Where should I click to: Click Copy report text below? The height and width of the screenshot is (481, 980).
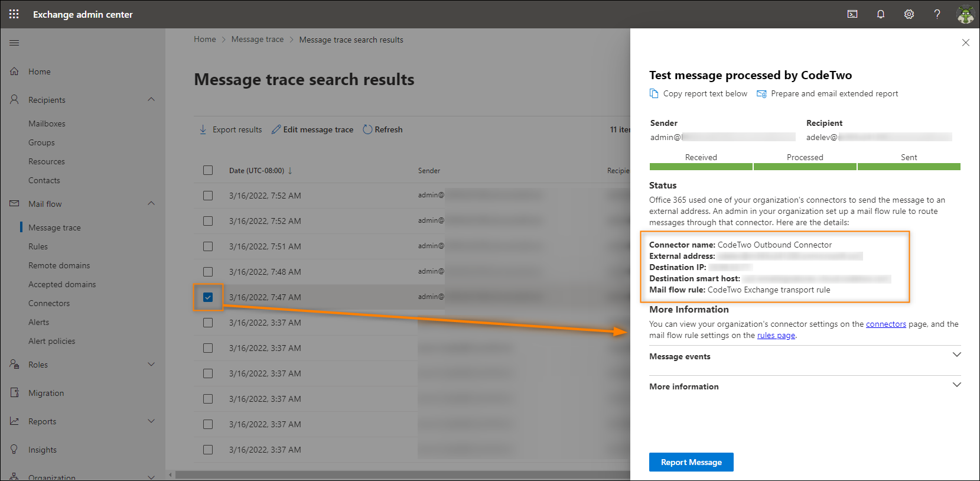coord(705,93)
